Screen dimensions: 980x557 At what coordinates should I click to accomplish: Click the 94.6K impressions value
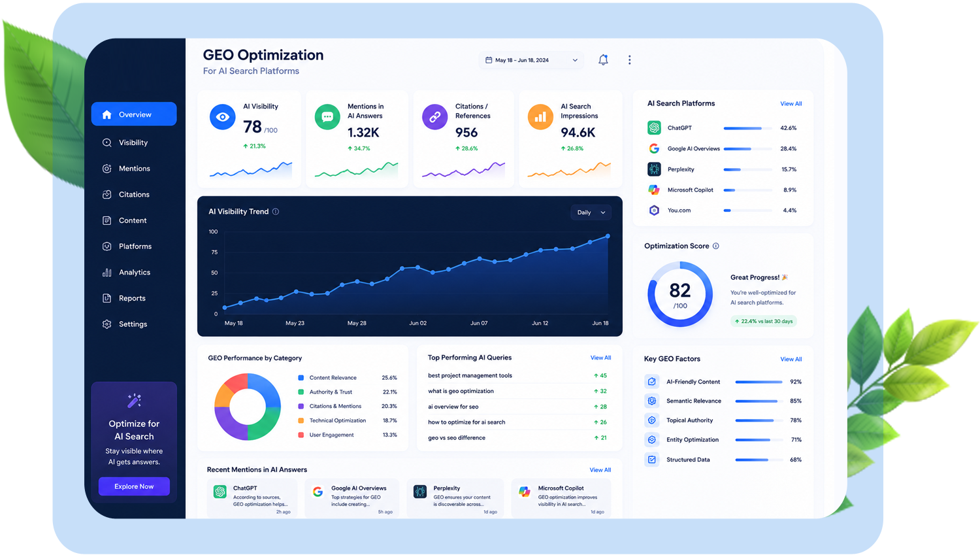coord(578,133)
